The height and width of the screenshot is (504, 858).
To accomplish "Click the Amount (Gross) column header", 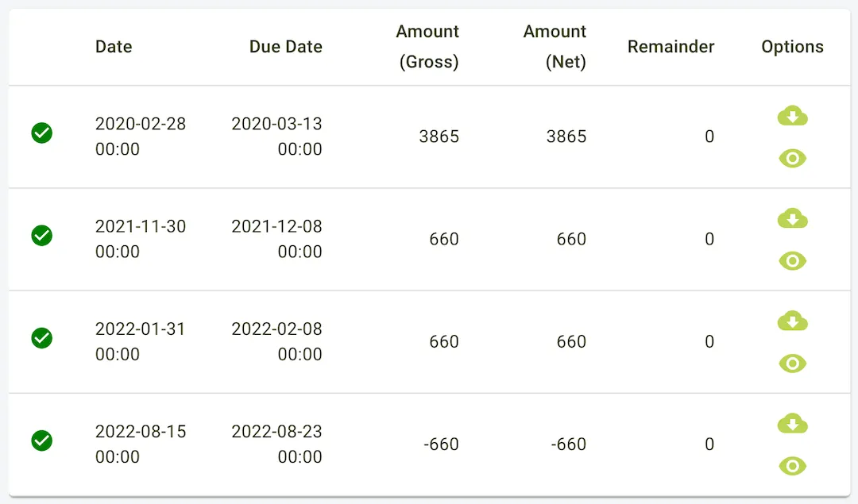I will click(x=427, y=47).
